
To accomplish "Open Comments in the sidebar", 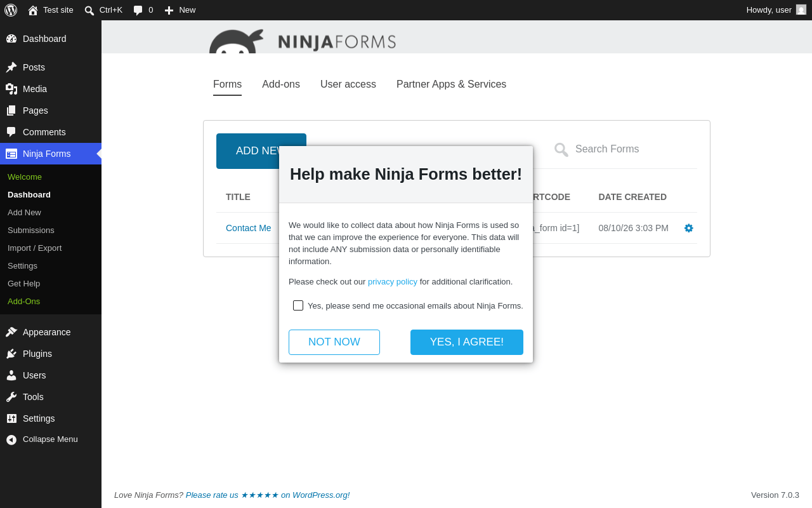I will (x=51, y=132).
